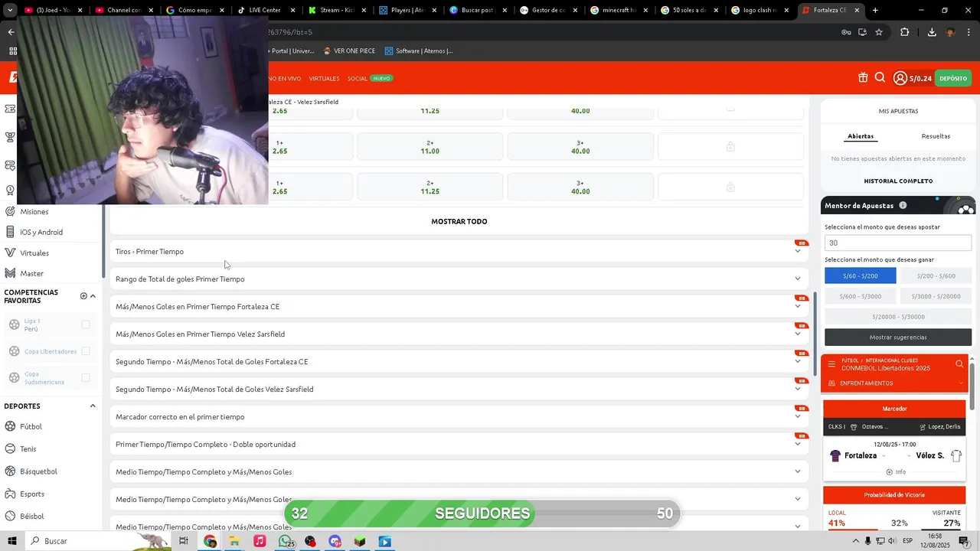
Task: Open WhatsApp from the taskbar
Action: pyautogui.click(x=286, y=541)
